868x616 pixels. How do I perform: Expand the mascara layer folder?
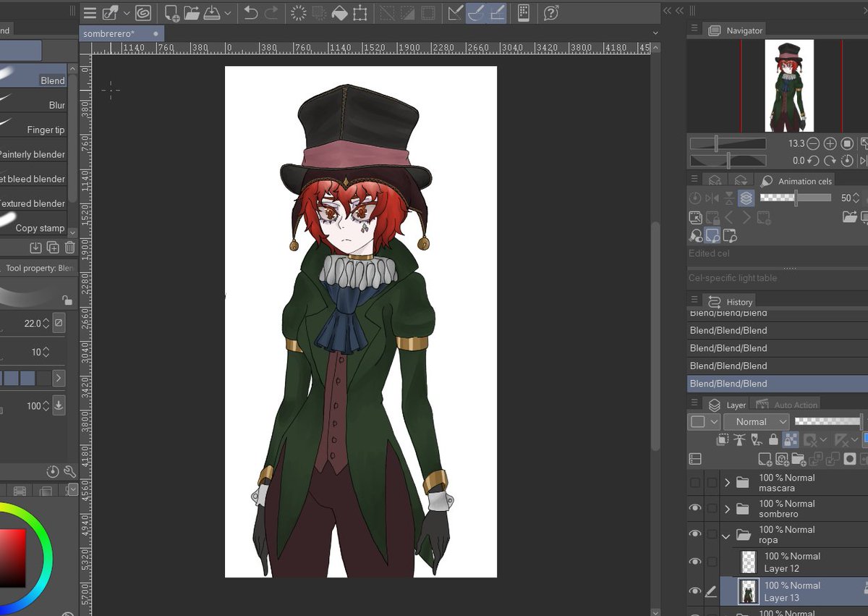727,483
